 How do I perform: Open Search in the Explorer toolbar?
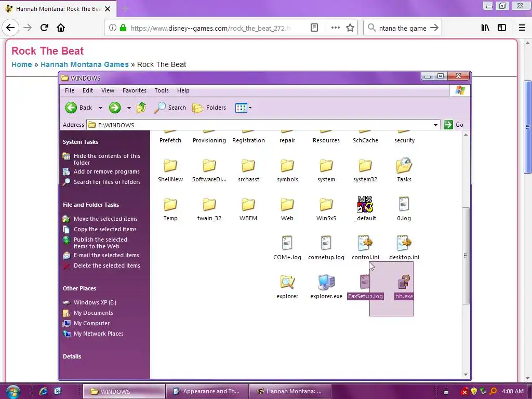tap(170, 108)
